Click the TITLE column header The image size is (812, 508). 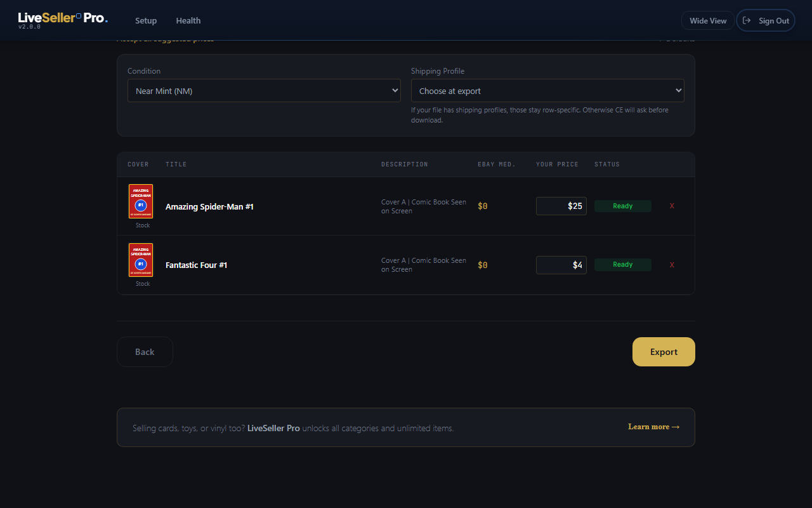point(176,164)
